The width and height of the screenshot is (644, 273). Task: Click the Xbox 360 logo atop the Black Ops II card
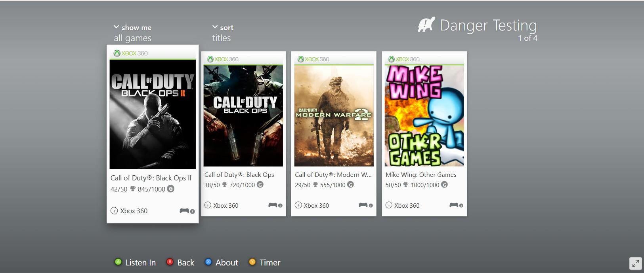[131, 53]
